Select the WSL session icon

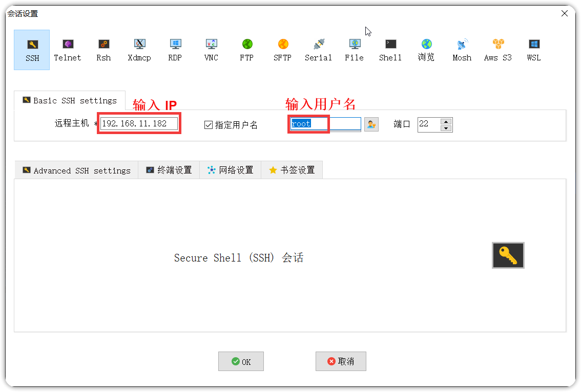[x=533, y=50]
